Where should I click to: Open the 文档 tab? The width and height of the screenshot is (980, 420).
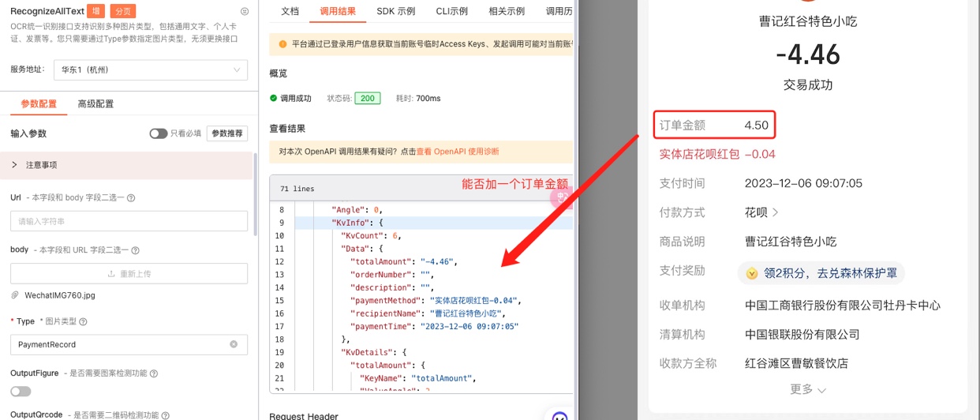[x=290, y=11]
